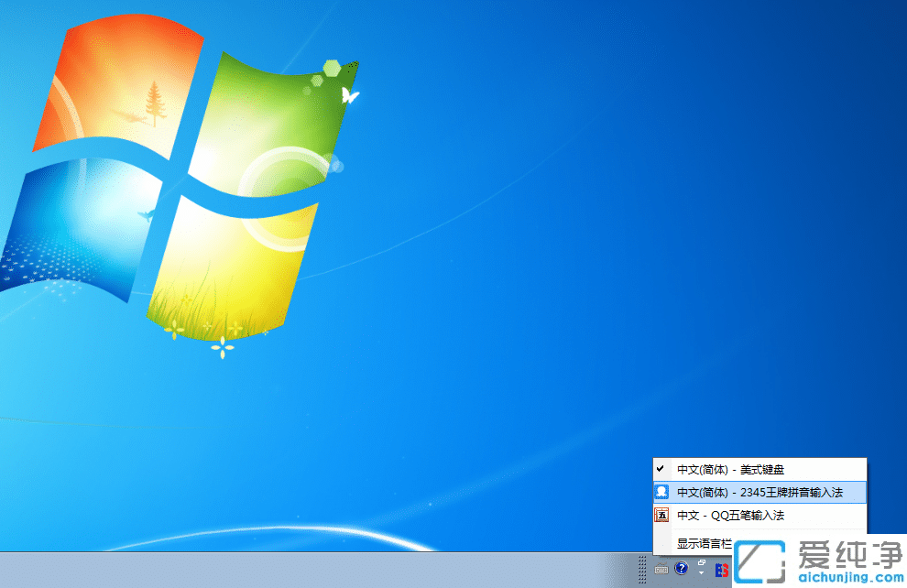Open the language bar options down-arrow
Image resolution: width=907 pixels, height=588 pixels.
pyautogui.click(x=702, y=574)
